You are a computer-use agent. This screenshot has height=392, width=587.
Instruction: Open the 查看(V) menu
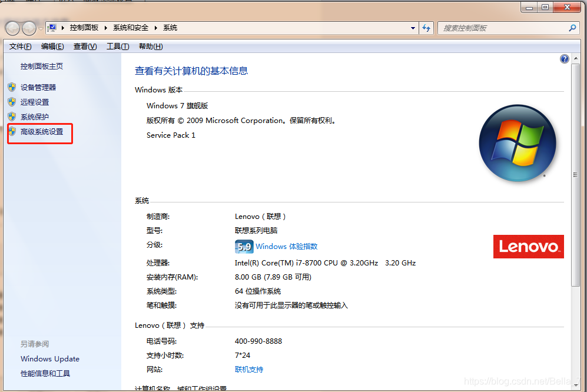click(x=85, y=46)
